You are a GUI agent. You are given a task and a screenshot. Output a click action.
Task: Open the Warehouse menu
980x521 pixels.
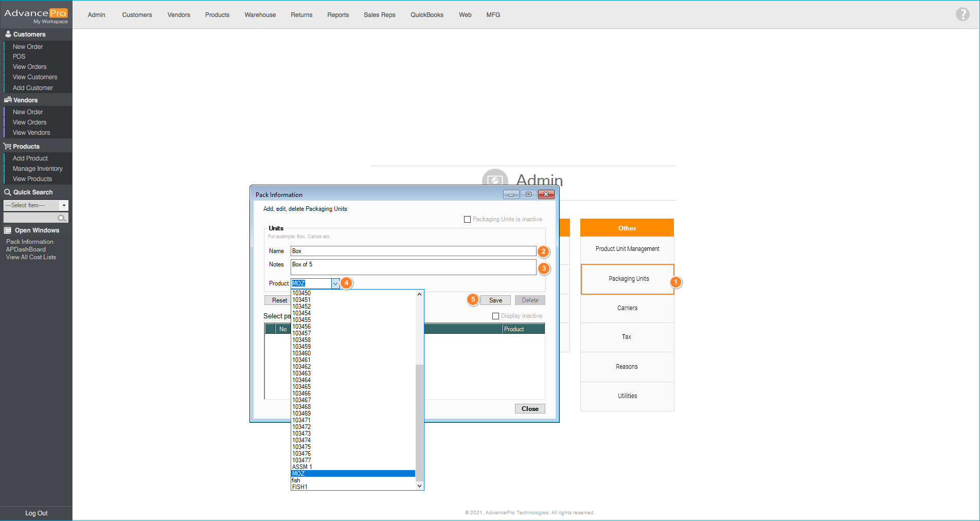[260, 15]
